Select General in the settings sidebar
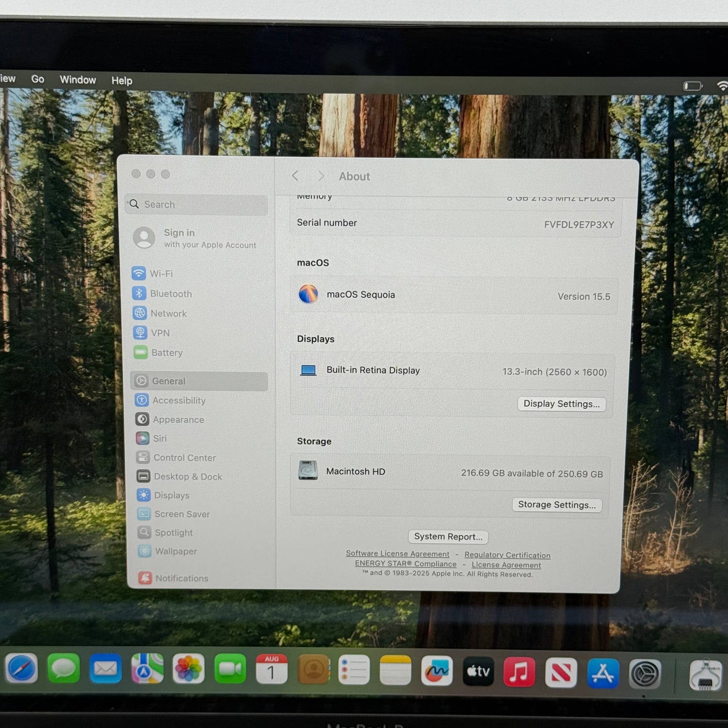Viewport: 728px width, 728px height. tap(199, 381)
